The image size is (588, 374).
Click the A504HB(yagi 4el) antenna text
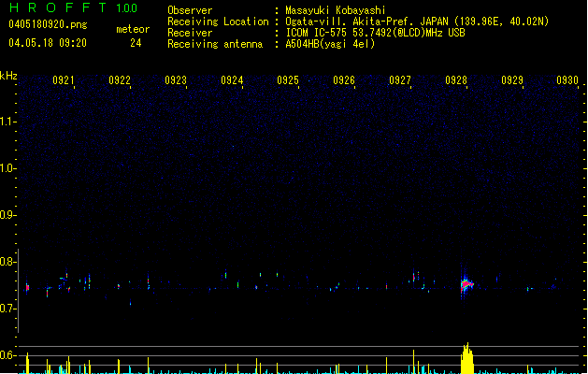point(330,44)
